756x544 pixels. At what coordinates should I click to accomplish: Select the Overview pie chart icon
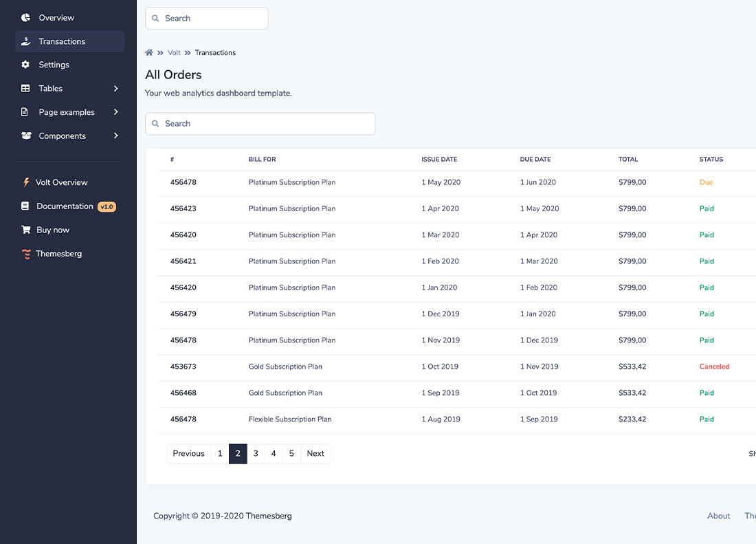click(x=26, y=17)
